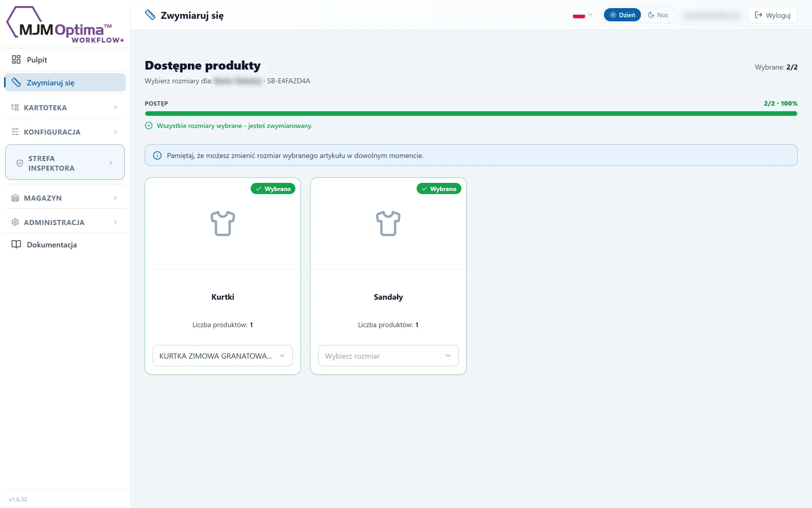Click the Kurtki card title

223,297
